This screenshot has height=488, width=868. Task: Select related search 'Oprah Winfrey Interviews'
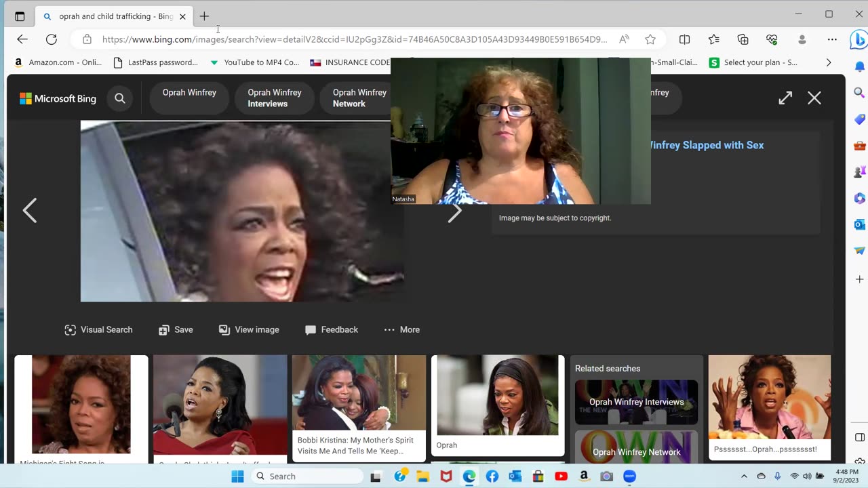(x=636, y=402)
